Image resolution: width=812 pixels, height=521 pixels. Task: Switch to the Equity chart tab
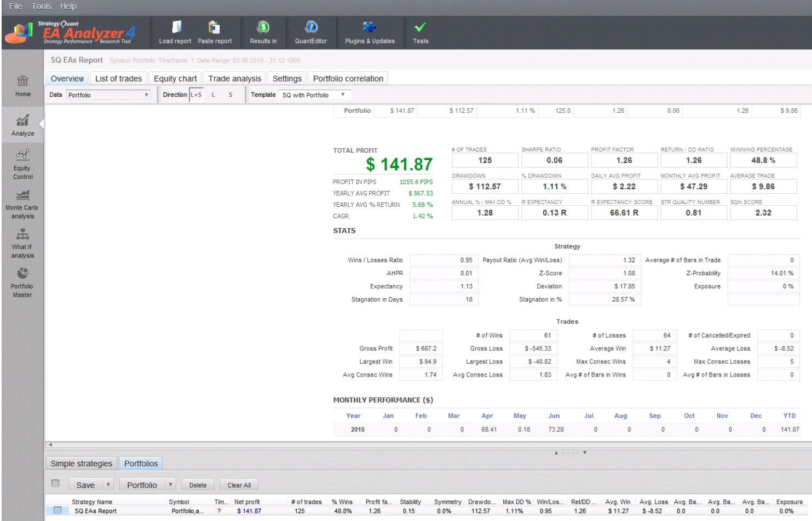[175, 79]
